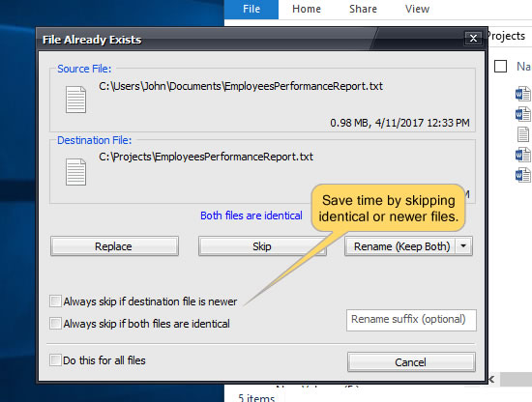The image size is (532, 402).
Task: Select the text file icon in Explorer list
Action: [523, 134]
